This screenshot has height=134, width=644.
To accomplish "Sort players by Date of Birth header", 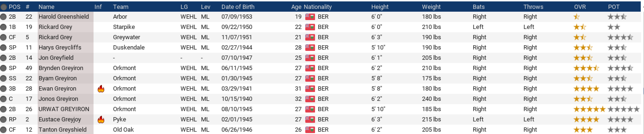I will pyautogui.click(x=238, y=7).
